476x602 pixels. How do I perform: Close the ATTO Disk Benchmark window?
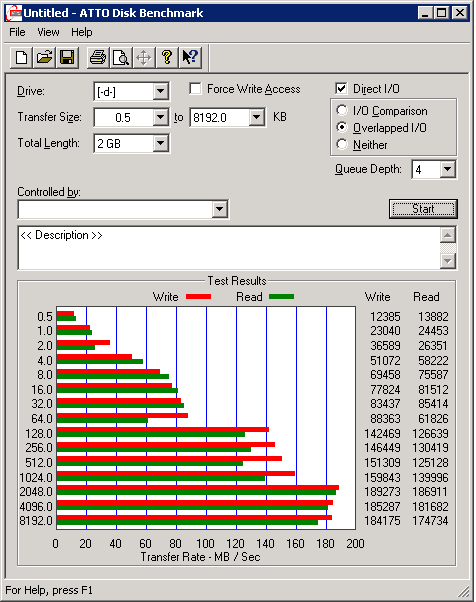coord(459,13)
